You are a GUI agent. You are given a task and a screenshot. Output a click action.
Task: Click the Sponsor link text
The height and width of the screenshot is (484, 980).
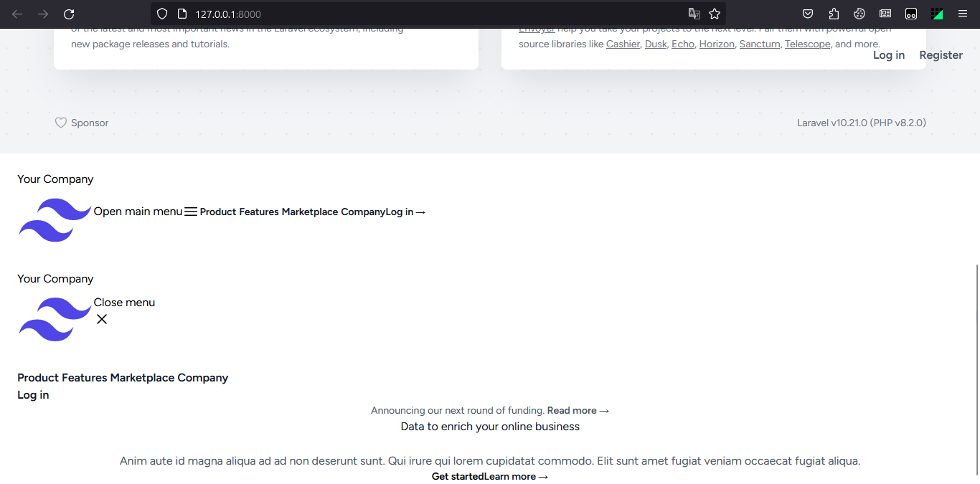point(90,123)
